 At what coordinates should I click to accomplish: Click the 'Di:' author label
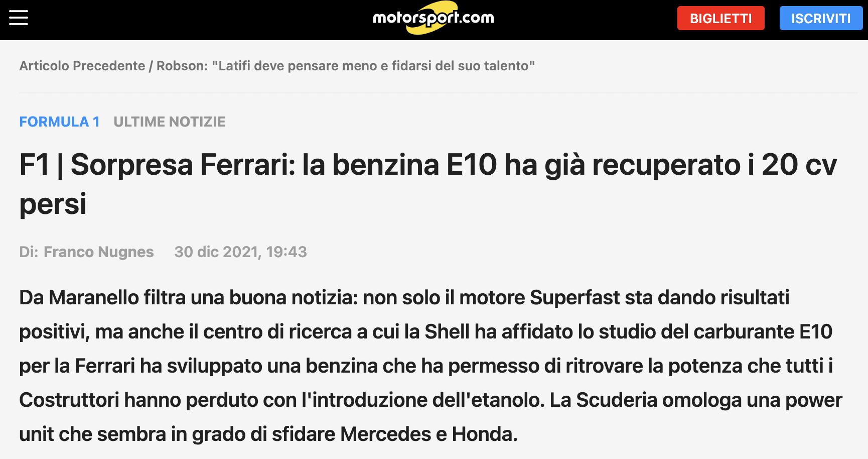(29, 252)
